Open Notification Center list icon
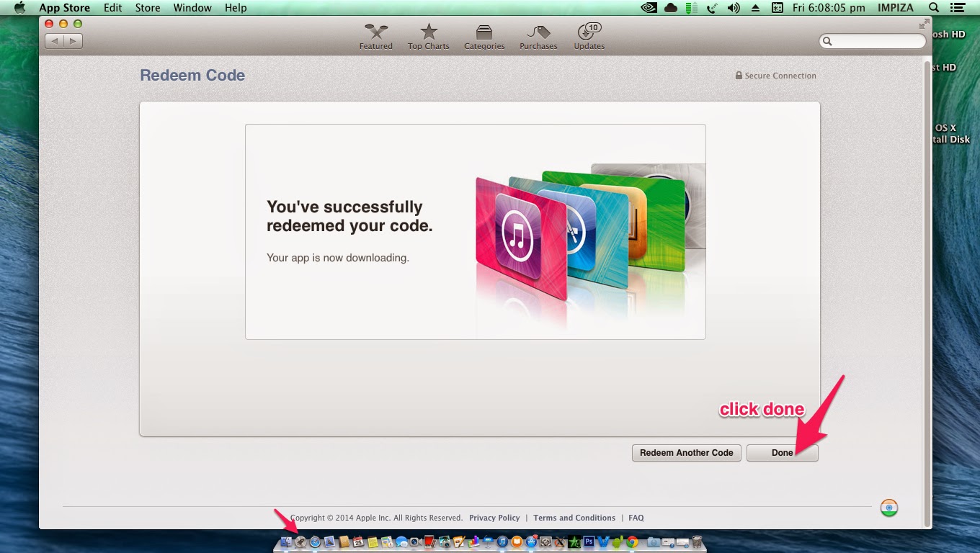 coord(958,8)
